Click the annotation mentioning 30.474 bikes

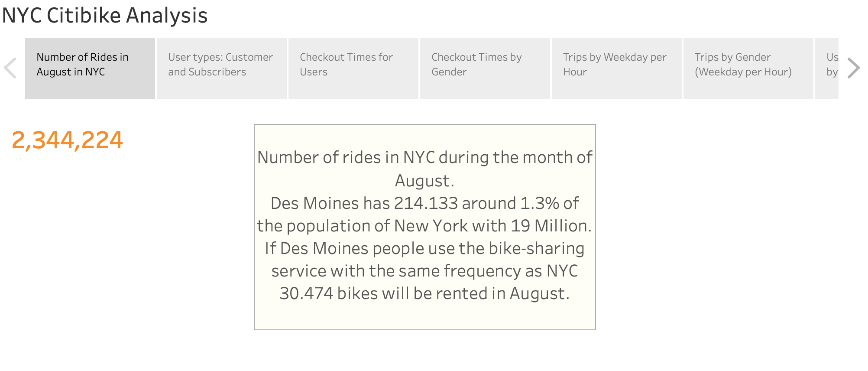pos(426,293)
